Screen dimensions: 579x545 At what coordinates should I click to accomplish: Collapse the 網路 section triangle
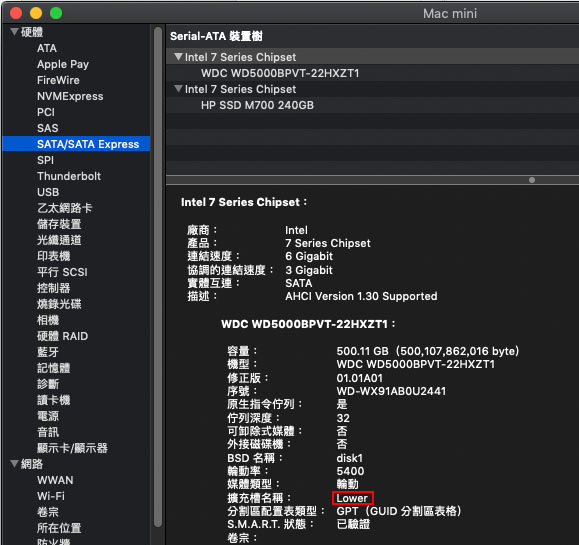[14, 463]
